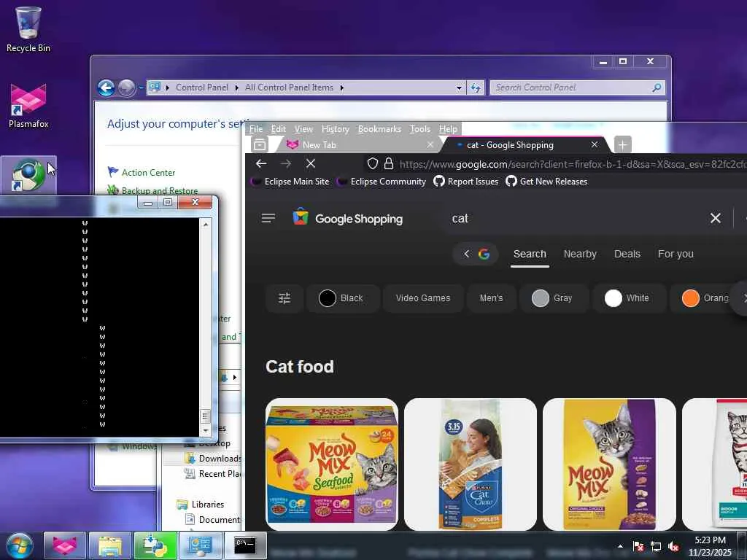Open the Bookmarks menu in browser
747x560 pixels.
379,129
